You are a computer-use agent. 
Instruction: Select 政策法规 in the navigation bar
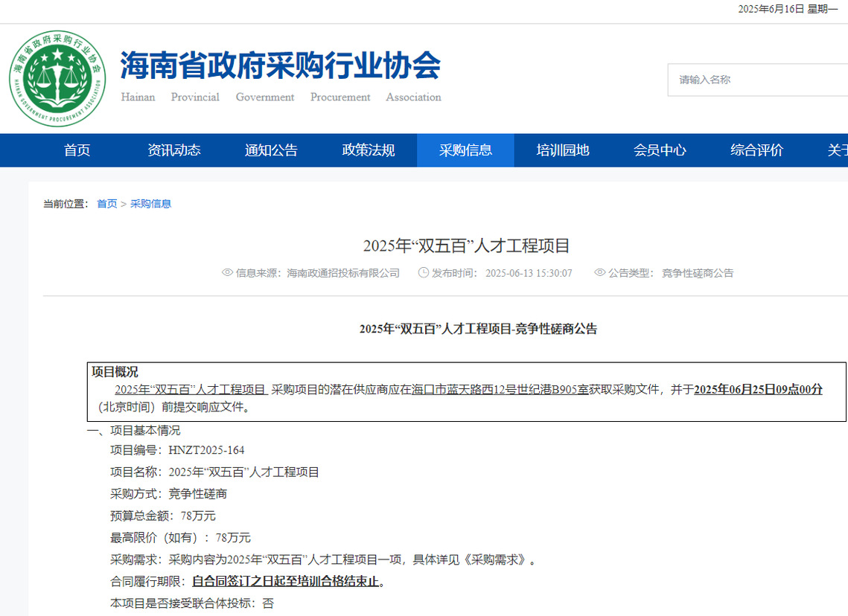[x=369, y=150]
